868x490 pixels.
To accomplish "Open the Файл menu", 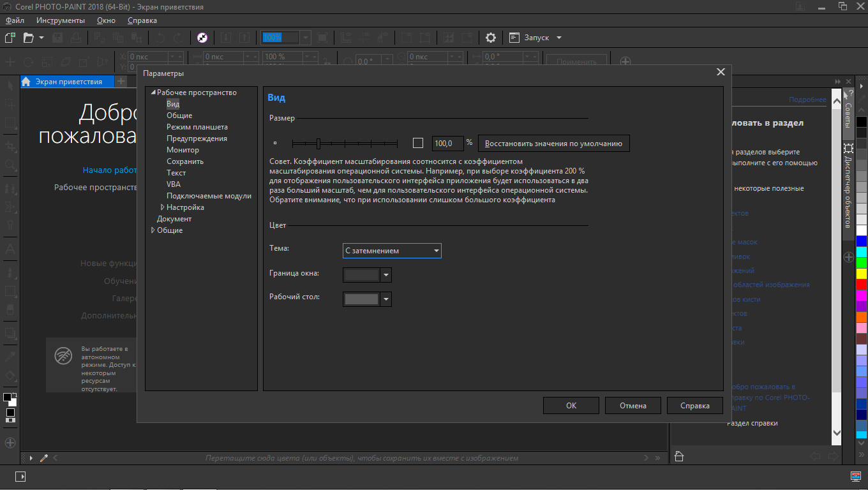I will (x=15, y=20).
